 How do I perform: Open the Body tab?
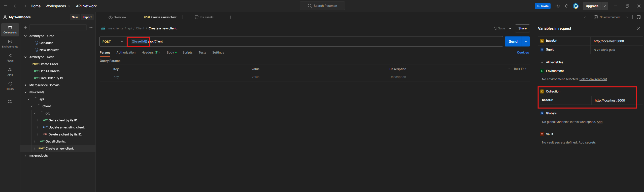tap(172, 53)
